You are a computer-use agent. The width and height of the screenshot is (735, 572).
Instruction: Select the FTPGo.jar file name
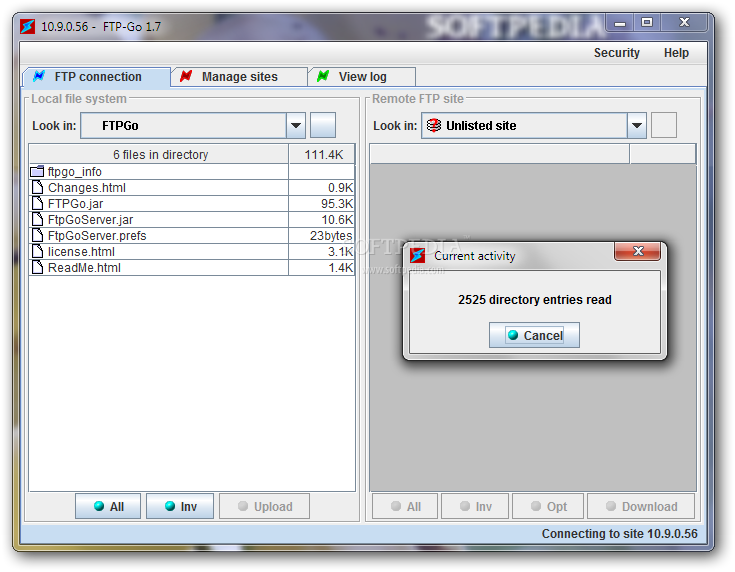pos(75,203)
